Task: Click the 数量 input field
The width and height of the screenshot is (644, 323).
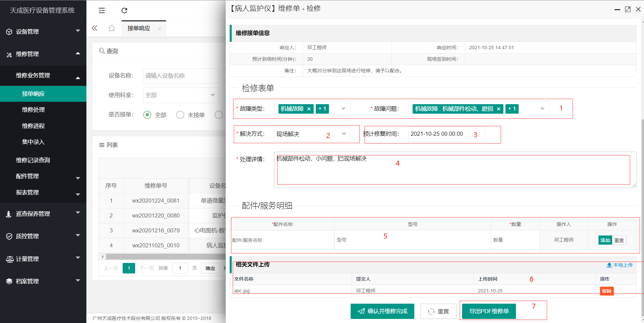Action: click(515, 240)
